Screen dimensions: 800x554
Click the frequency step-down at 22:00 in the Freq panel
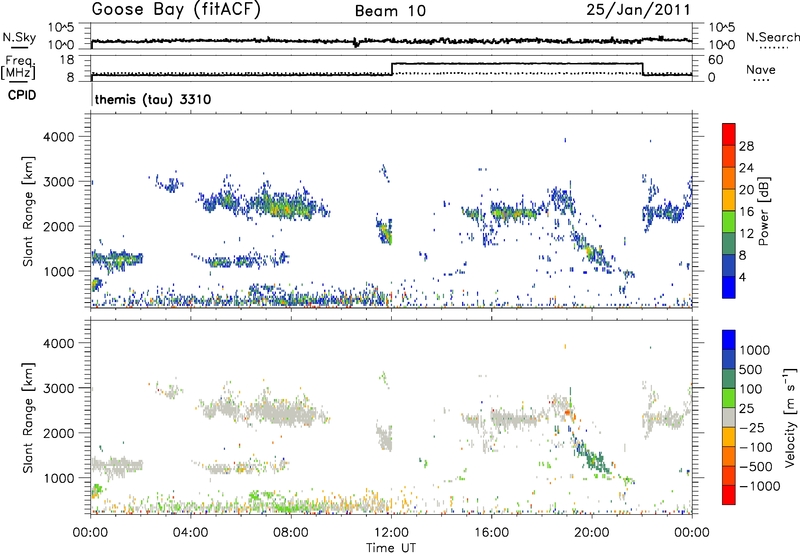point(643,69)
